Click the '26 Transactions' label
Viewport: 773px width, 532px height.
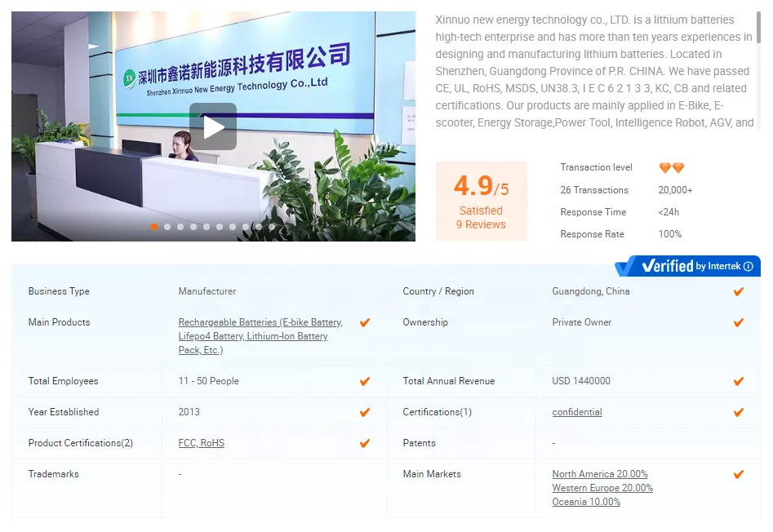coord(594,190)
